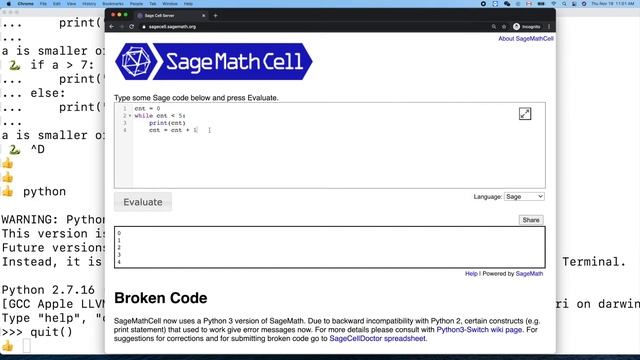Screen dimensions: 640x360
Task: Click the padlock icon in address bar
Action: pyautogui.click(x=144, y=27)
